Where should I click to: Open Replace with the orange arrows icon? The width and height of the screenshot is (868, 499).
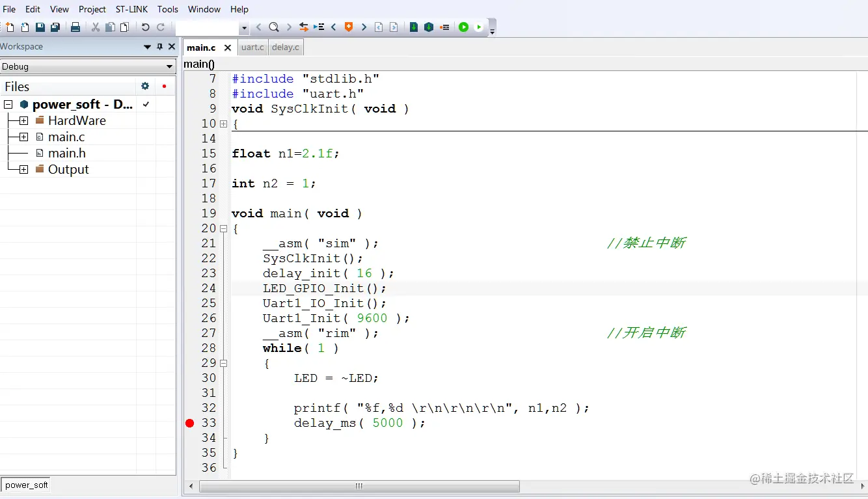tap(304, 27)
